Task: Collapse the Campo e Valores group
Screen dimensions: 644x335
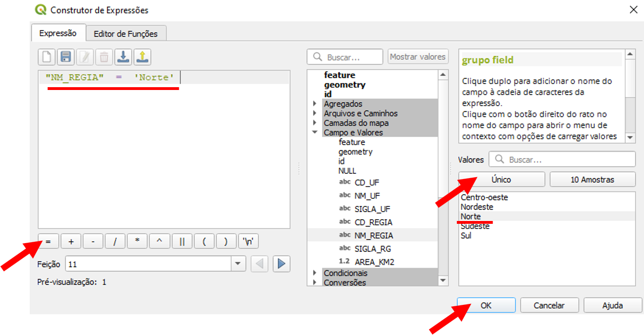Action: point(315,132)
